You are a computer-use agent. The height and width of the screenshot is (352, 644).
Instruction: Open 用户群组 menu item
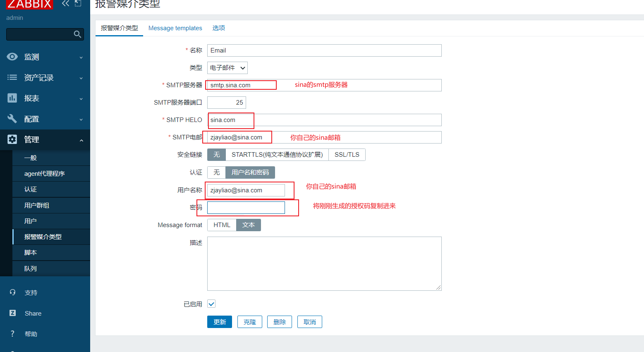51,205
